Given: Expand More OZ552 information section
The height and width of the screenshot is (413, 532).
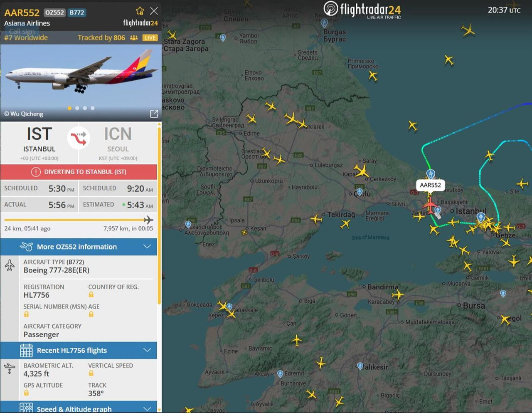Looking at the screenshot, I should pos(79,247).
